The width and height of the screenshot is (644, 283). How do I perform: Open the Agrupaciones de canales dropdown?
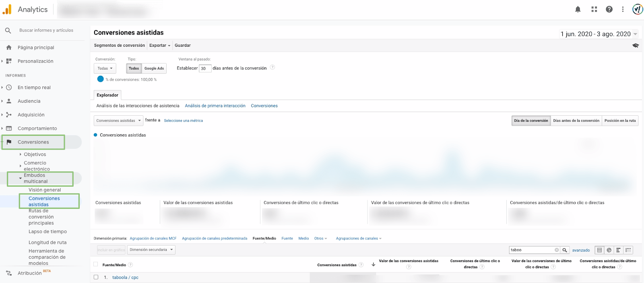[359, 239]
